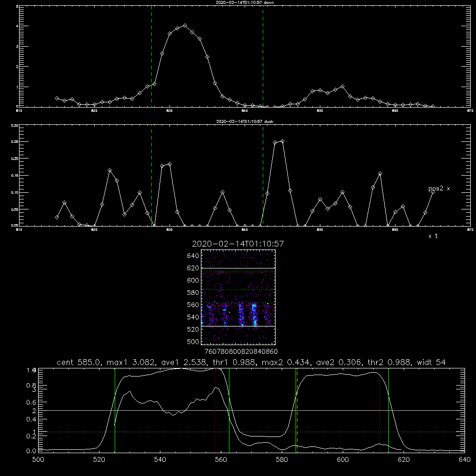Select the 'widt 54' value
The height and width of the screenshot is (476, 476).
431,362
